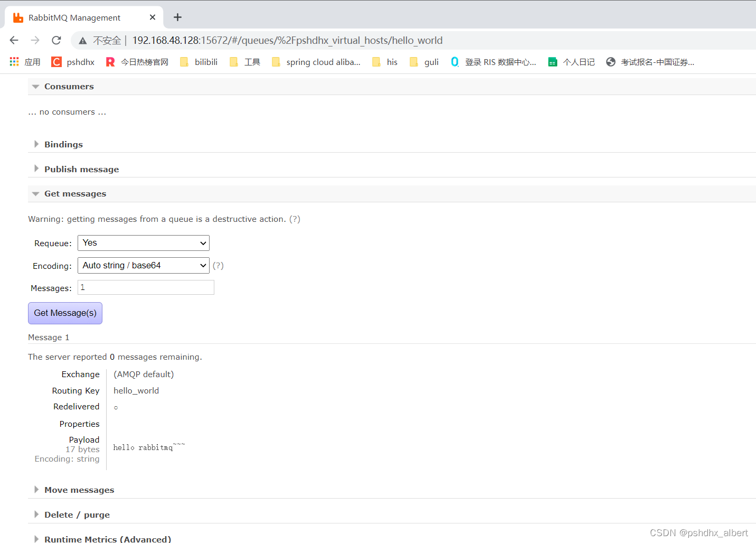Close the RabbitMQ Management tab
Image resolution: width=756 pixels, height=543 pixels.
point(153,17)
